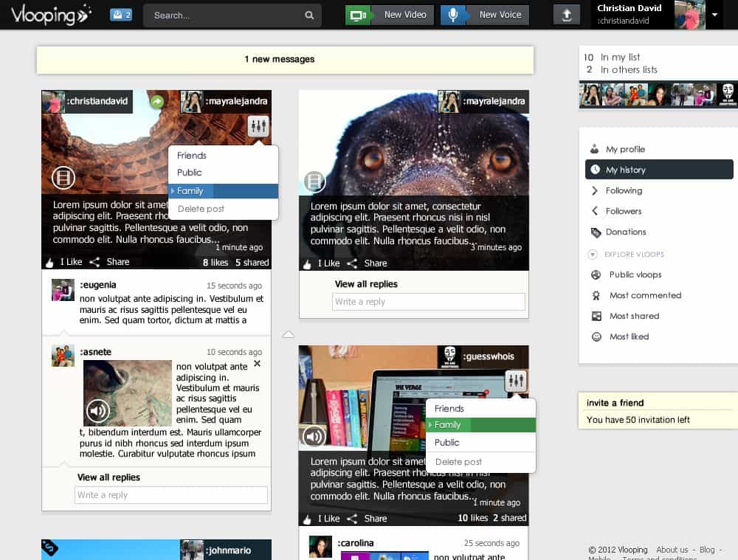The image size is (738, 560).
Task: Open My history
Action: click(659, 170)
